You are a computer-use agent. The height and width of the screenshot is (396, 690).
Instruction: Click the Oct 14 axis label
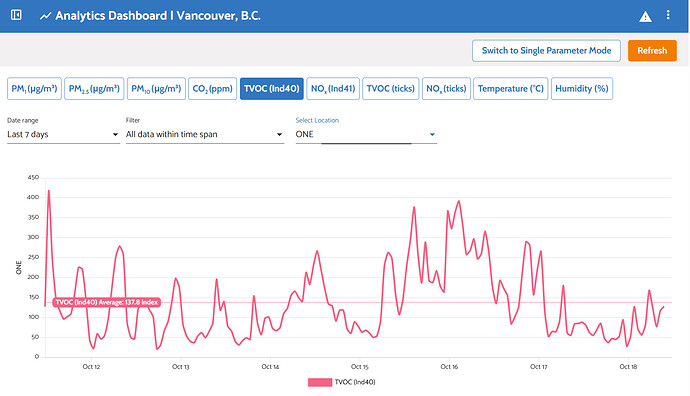pos(270,367)
